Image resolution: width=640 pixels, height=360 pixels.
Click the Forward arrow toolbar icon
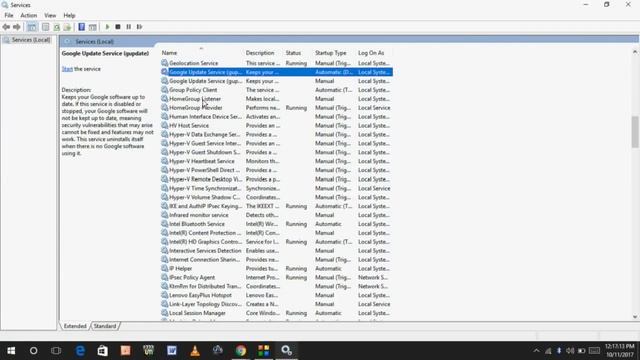point(17,27)
